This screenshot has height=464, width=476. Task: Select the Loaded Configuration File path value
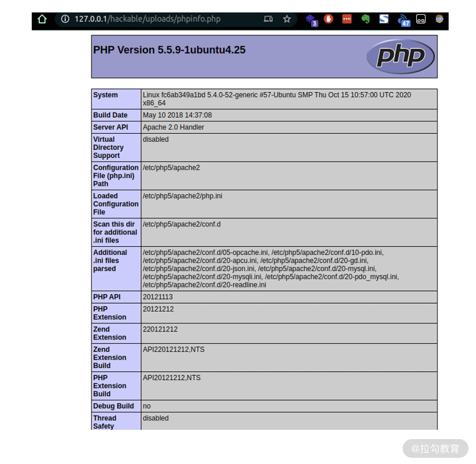[x=182, y=196]
